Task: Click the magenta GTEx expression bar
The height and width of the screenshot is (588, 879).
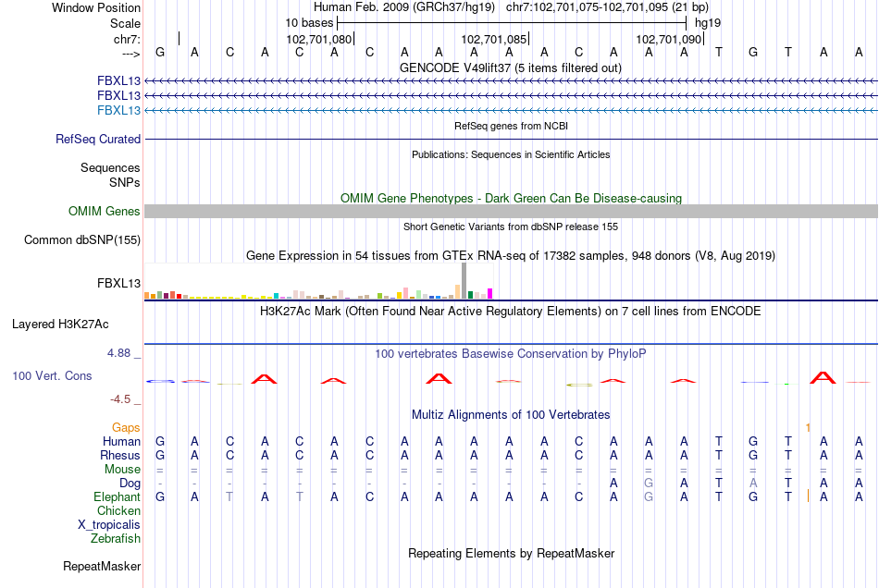Action: 490,293
